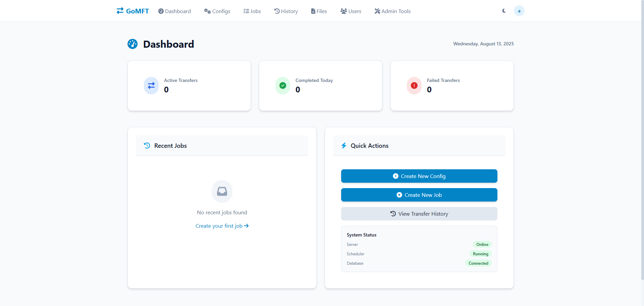Click the Active Transfers arrows icon
This screenshot has height=306, width=644.
[x=151, y=86]
